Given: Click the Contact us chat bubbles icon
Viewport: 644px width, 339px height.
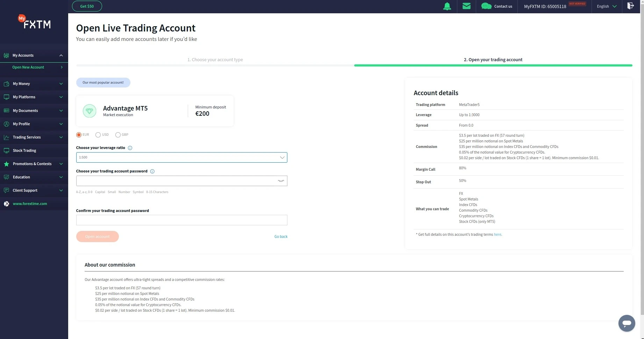Looking at the screenshot, I should pyautogui.click(x=486, y=6).
